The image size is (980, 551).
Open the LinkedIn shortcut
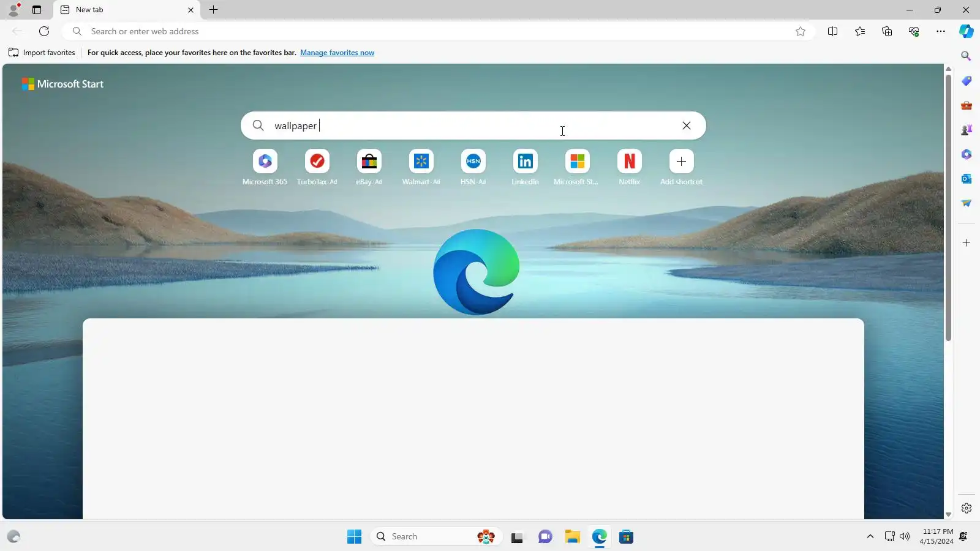(x=525, y=167)
